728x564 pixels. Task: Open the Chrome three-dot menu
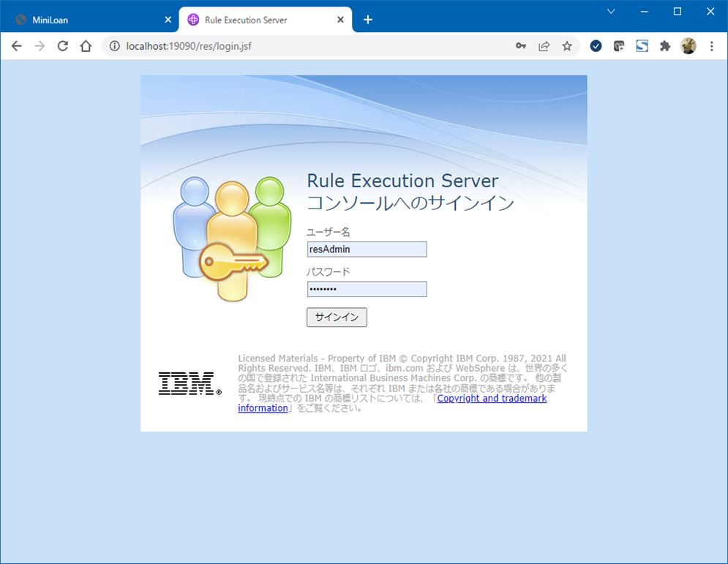click(712, 46)
